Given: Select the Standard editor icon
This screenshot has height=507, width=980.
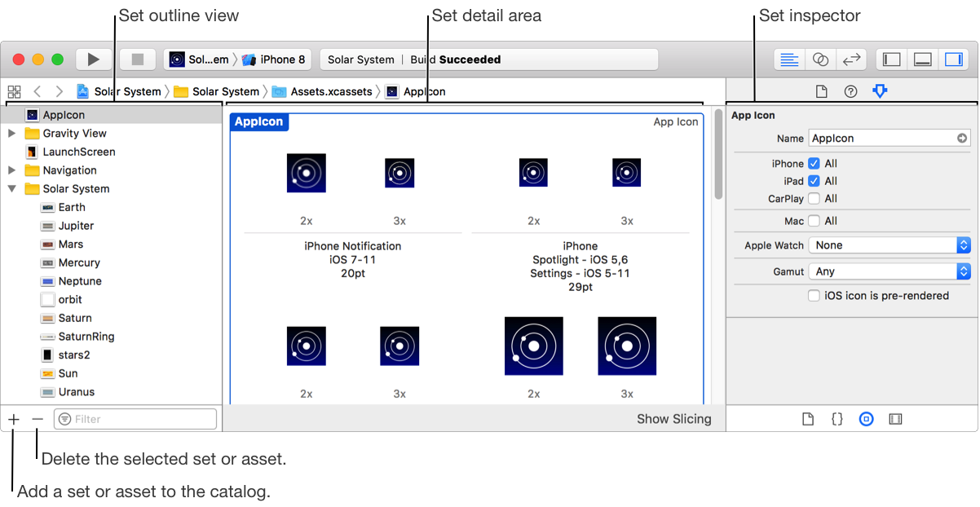Looking at the screenshot, I should click(789, 60).
